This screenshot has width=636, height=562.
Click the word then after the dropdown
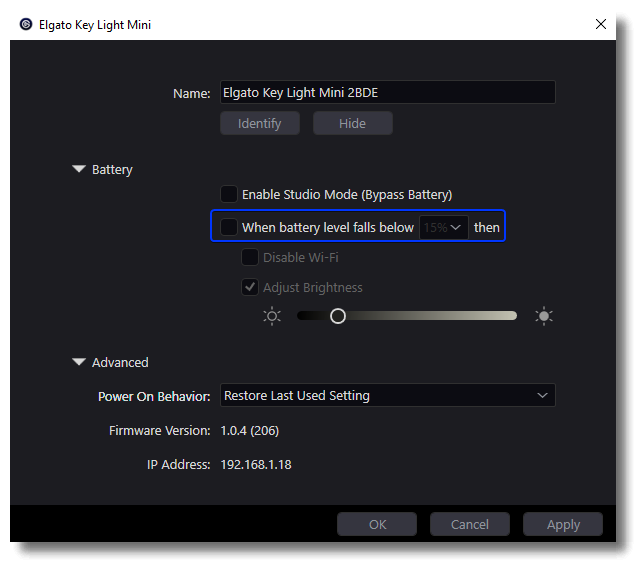tap(486, 227)
